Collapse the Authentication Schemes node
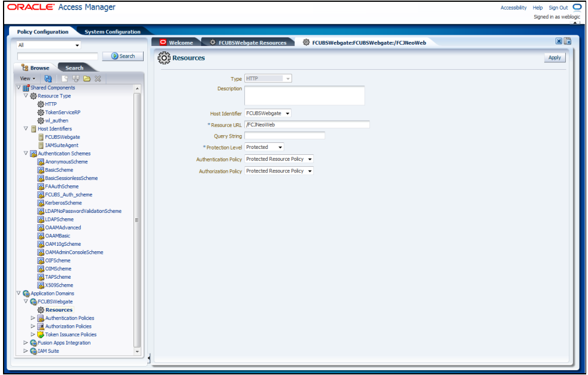The height and width of the screenshot is (375, 588). tap(26, 153)
